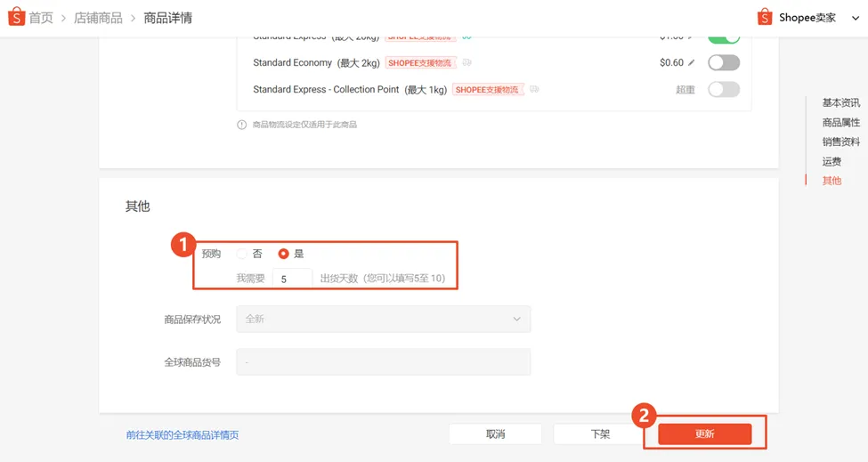The width and height of the screenshot is (868, 462).
Task: Jump to 其他 section in side nav
Action: [831, 181]
